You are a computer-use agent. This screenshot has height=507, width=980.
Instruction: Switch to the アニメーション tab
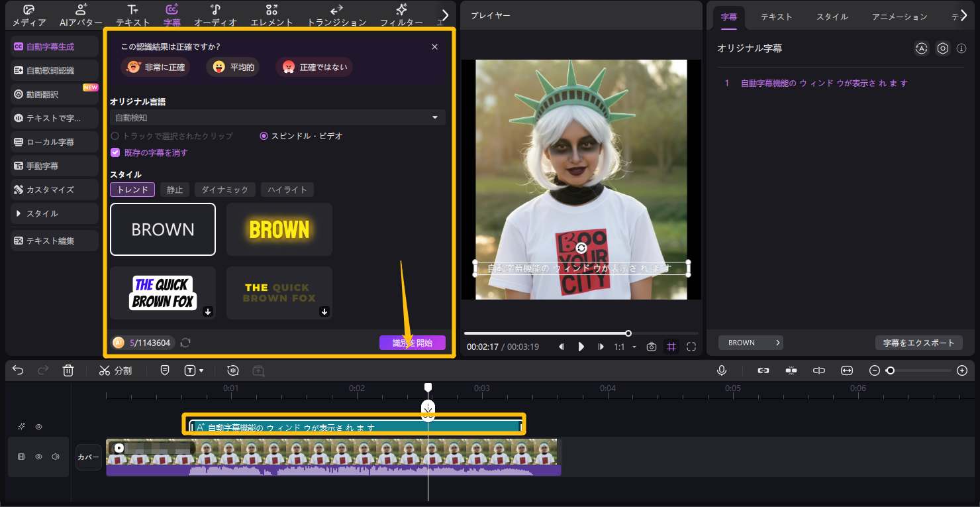pyautogui.click(x=899, y=17)
